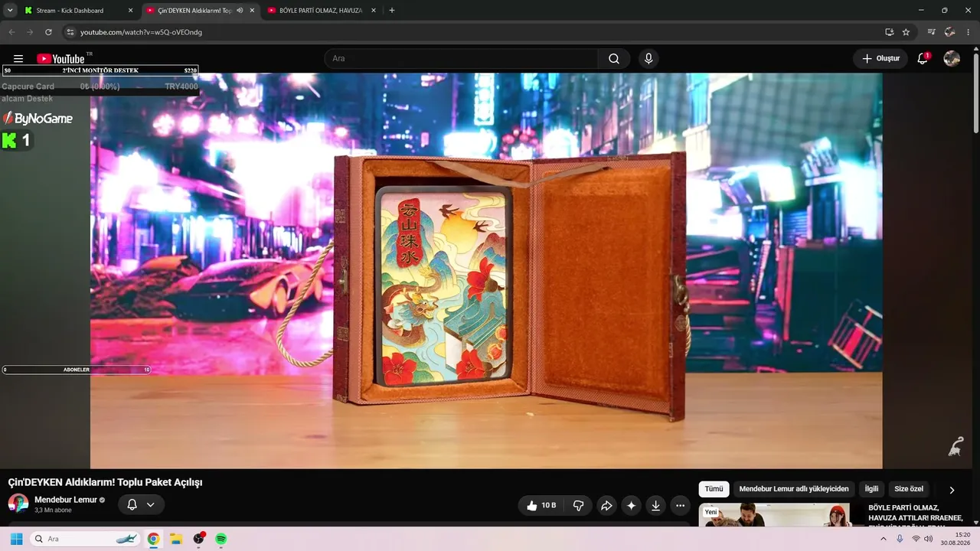Screen dimensions: 980x551
Task: Open the recommended video thumbnail marked Yeni
Action: point(775,514)
